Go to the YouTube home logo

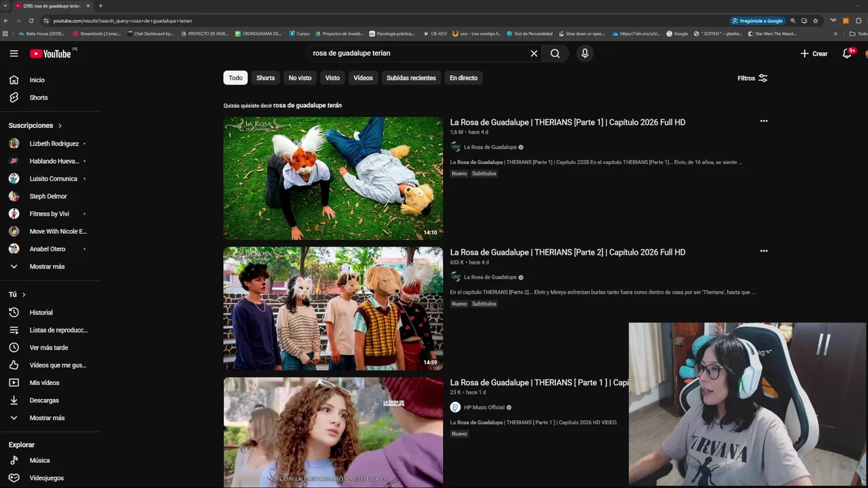[x=50, y=54]
